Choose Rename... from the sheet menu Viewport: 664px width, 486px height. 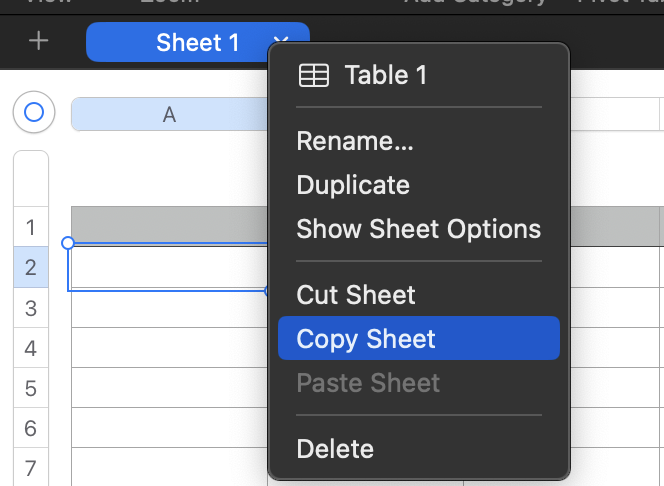[355, 141]
